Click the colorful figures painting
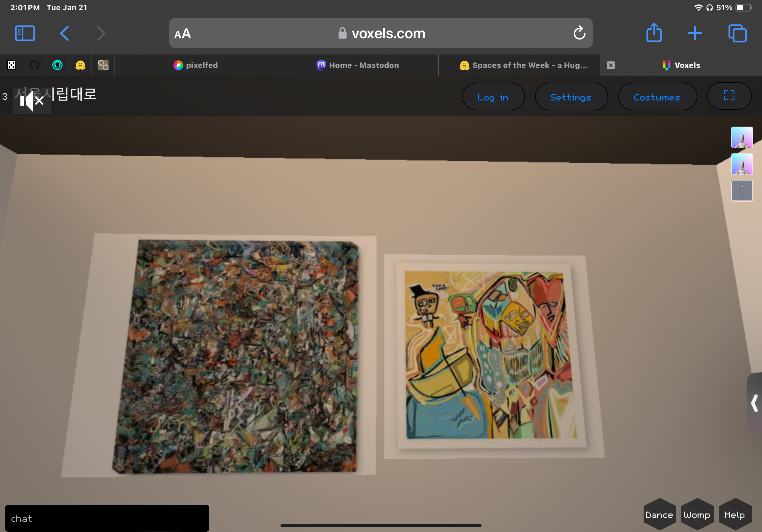Screen dimensions: 762x532 click(492, 356)
